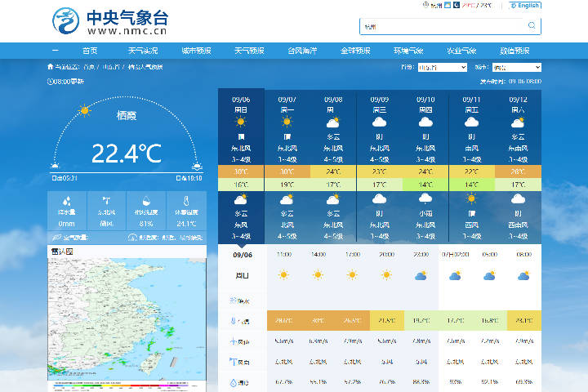Click the NMC logo at top left

(110, 21)
